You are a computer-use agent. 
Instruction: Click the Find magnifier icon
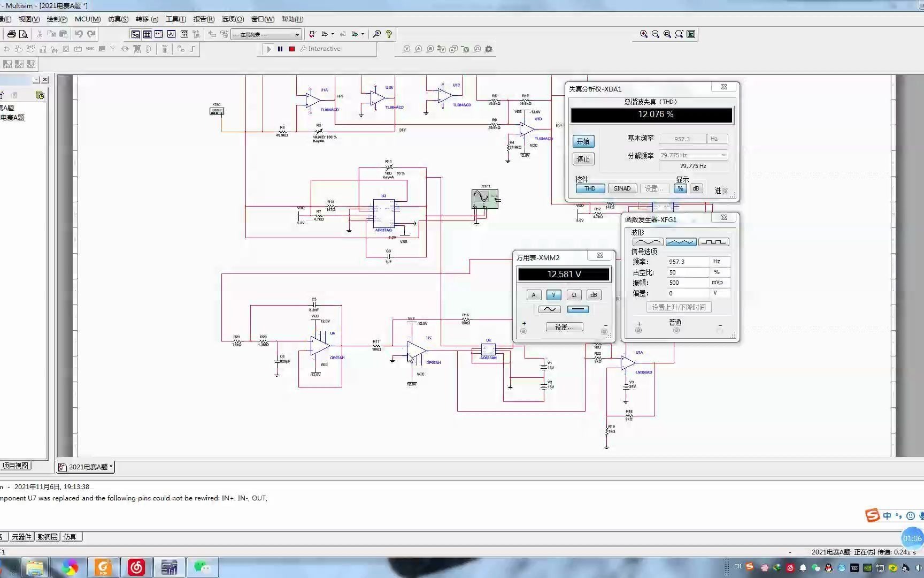click(376, 34)
